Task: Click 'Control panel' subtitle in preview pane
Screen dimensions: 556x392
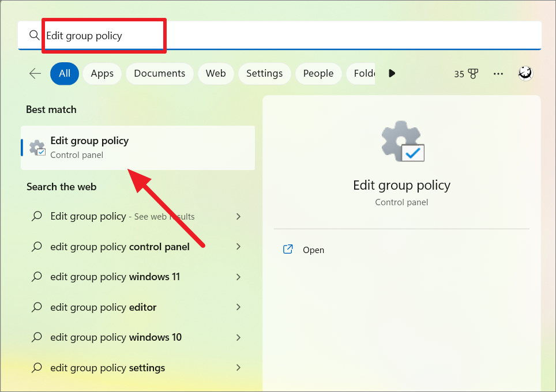Action: tap(401, 202)
